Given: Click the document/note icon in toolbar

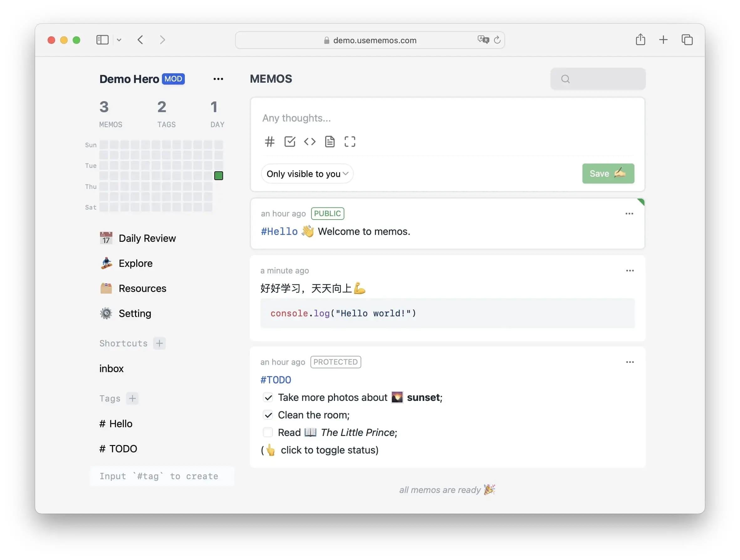Looking at the screenshot, I should (x=329, y=141).
